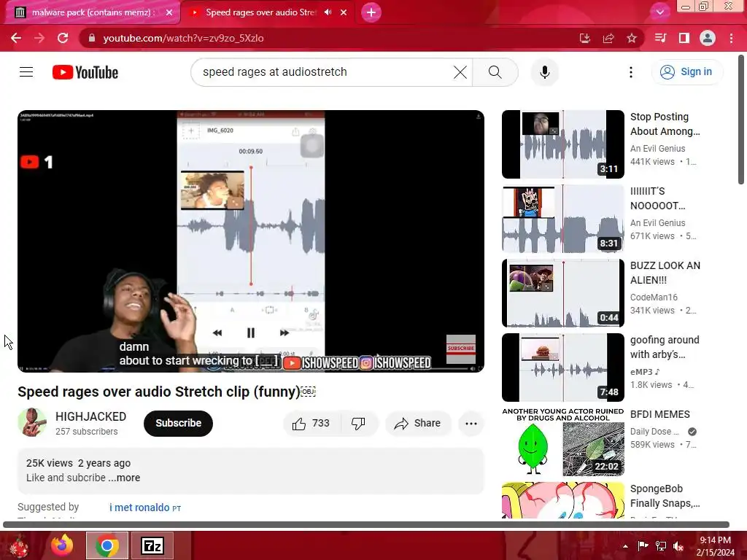Like the video thumbs up
747x560 pixels.
[x=311, y=424]
